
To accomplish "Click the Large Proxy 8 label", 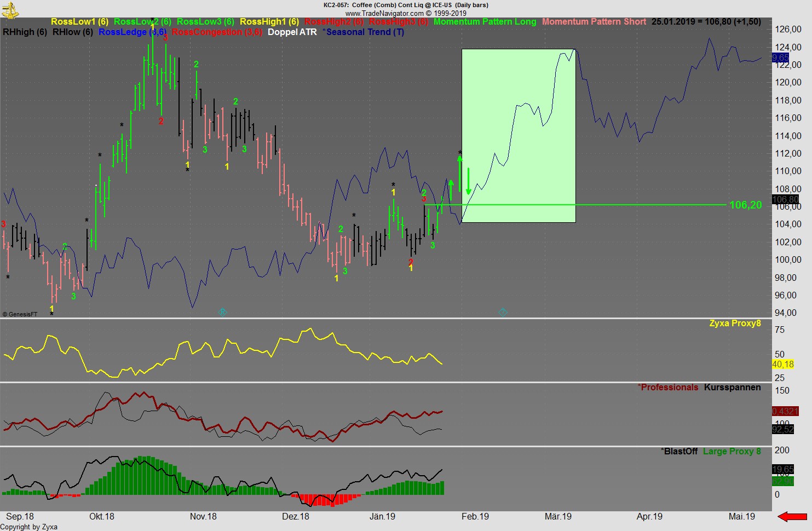I will click(x=732, y=452).
